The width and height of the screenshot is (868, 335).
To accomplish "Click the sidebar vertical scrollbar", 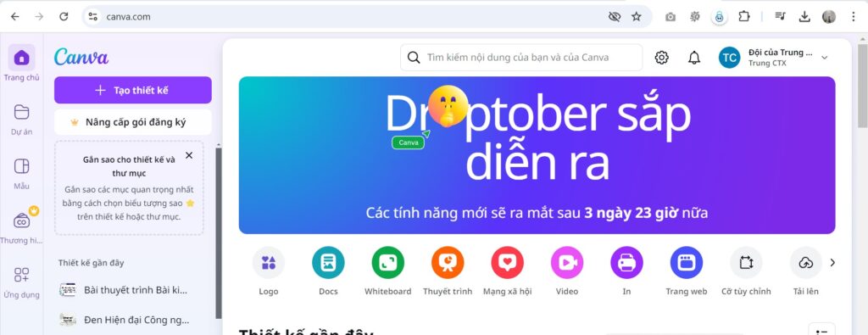I will click(218, 232).
